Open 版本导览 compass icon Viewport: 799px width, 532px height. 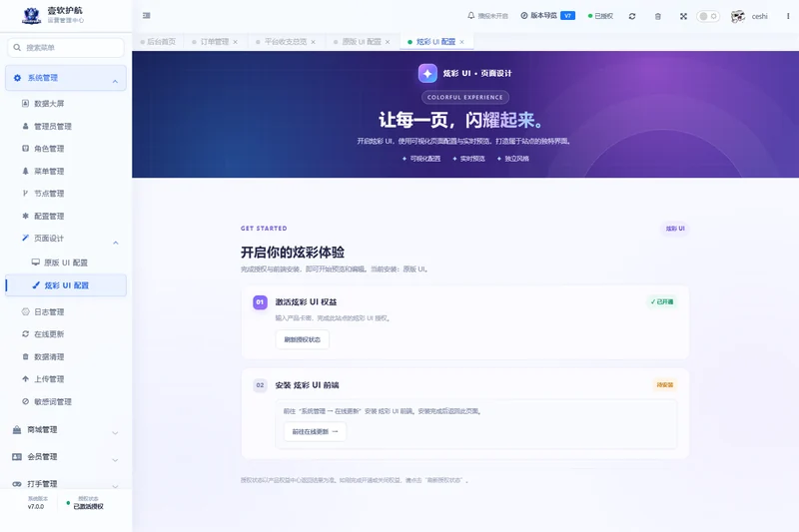coord(523,16)
